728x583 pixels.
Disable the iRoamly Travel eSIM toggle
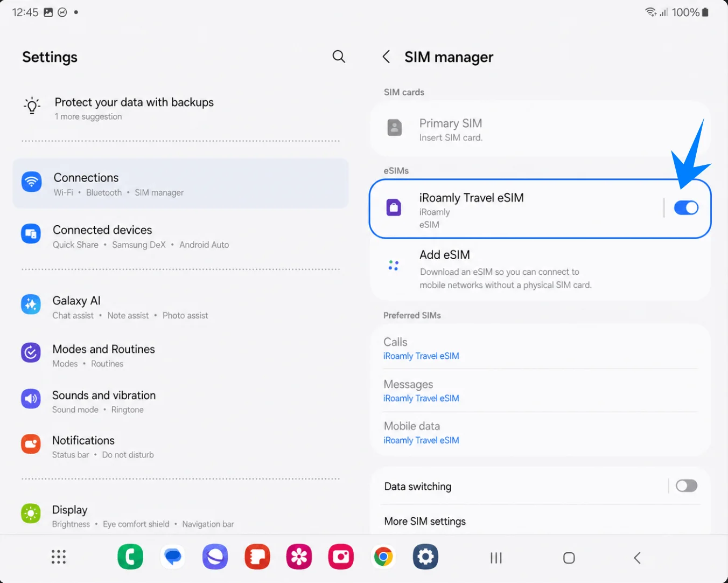[x=686, y=207]
